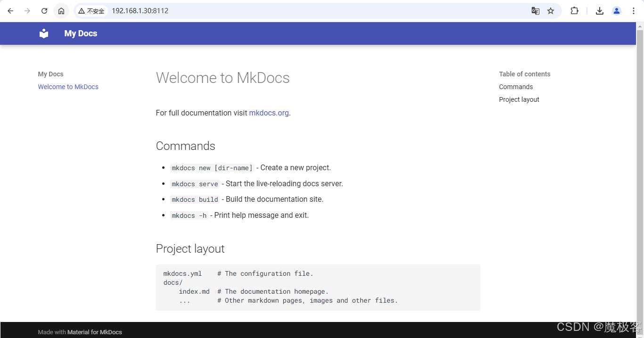
Task: Click the 'Table of contents' label
Action: 525,74
